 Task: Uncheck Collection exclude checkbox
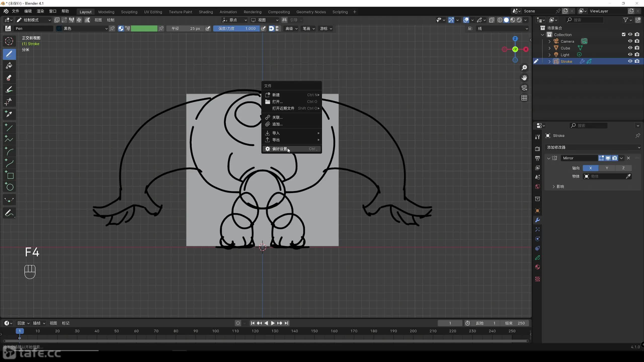click(x=624, y=34)
